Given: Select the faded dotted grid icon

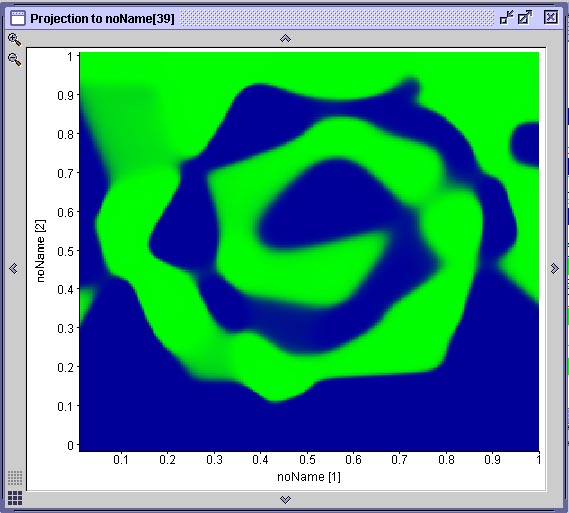Looking at the screenshot, I should (15, 478).
